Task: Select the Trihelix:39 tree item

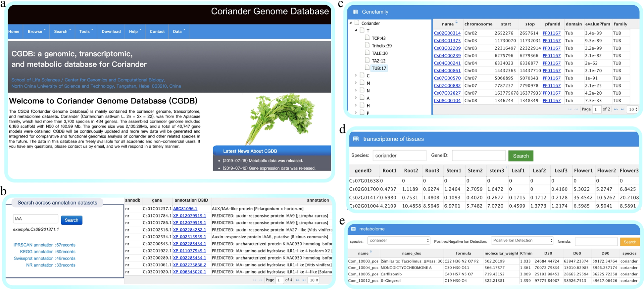Action: coord(381,46)
